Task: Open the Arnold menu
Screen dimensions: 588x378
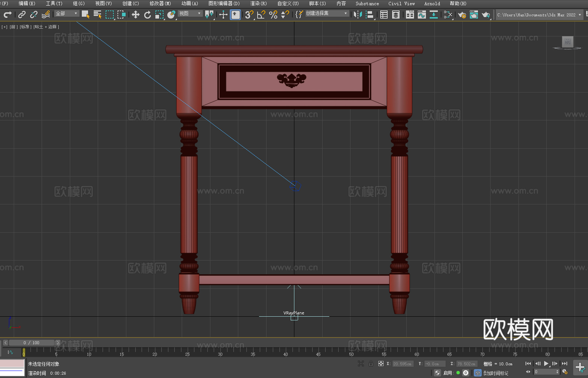Action: (x=432, y=3)
